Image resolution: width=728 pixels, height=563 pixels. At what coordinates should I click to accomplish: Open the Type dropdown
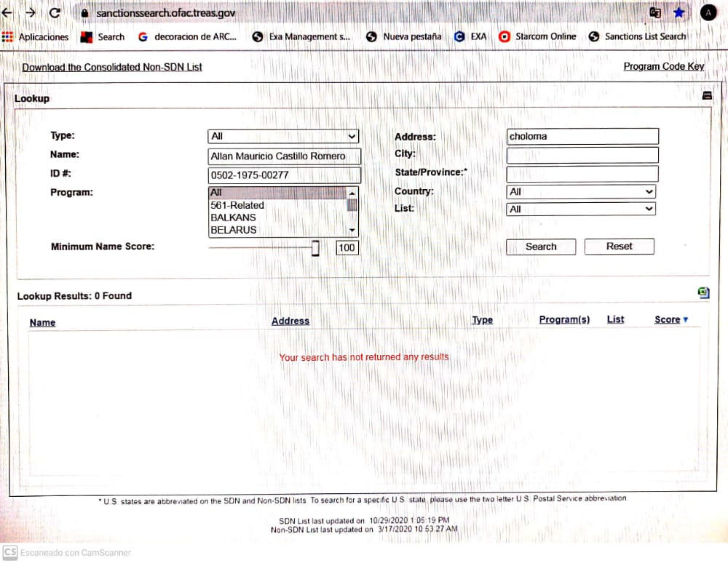283,136
